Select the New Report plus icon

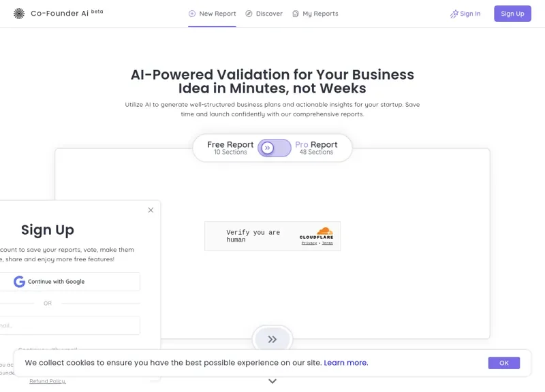pos(191,13)
